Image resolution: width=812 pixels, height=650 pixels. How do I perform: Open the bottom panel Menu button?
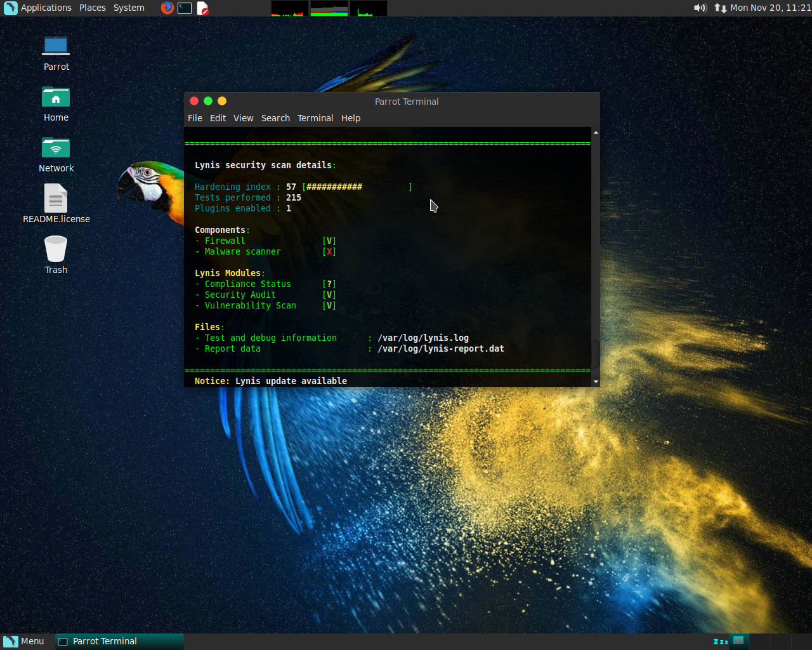click(x=24, y=641)
